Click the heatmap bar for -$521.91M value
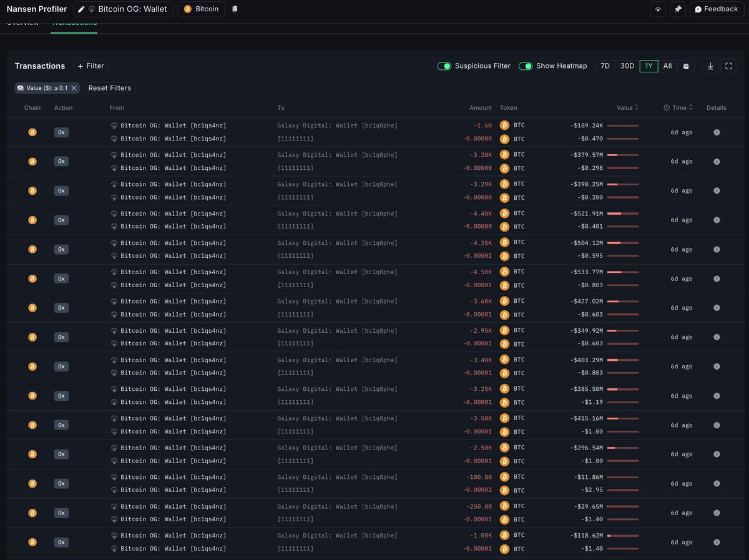The height and width of the screenshot is (560, 749). pyautogui.click(x=623, y=214)
